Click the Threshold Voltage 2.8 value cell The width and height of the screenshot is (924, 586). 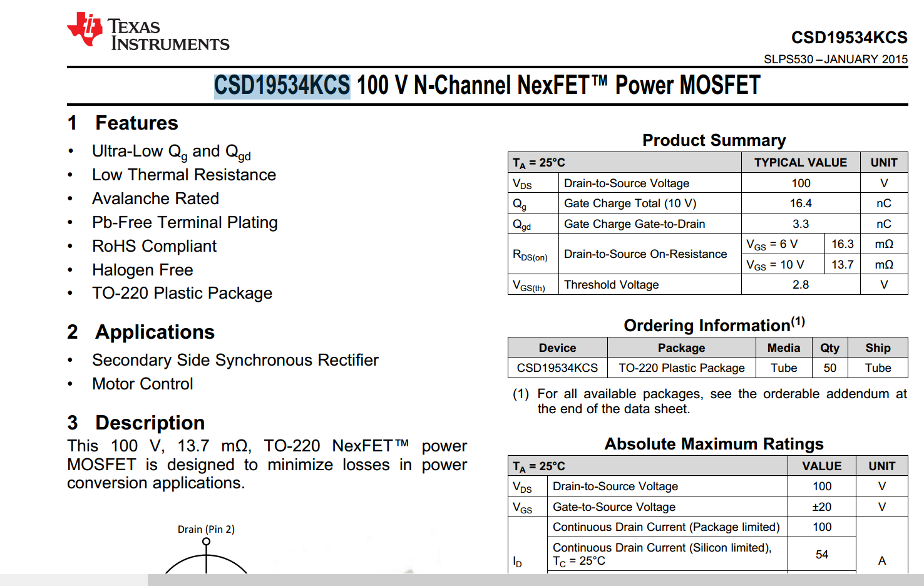coord(800,284)
